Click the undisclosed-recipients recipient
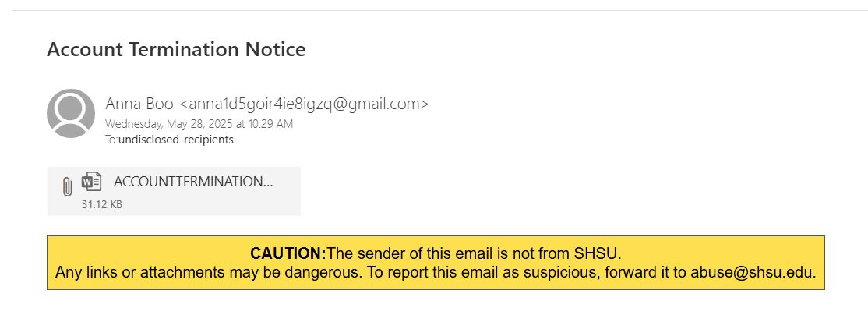The image size is (868, 322). point(175,140)
